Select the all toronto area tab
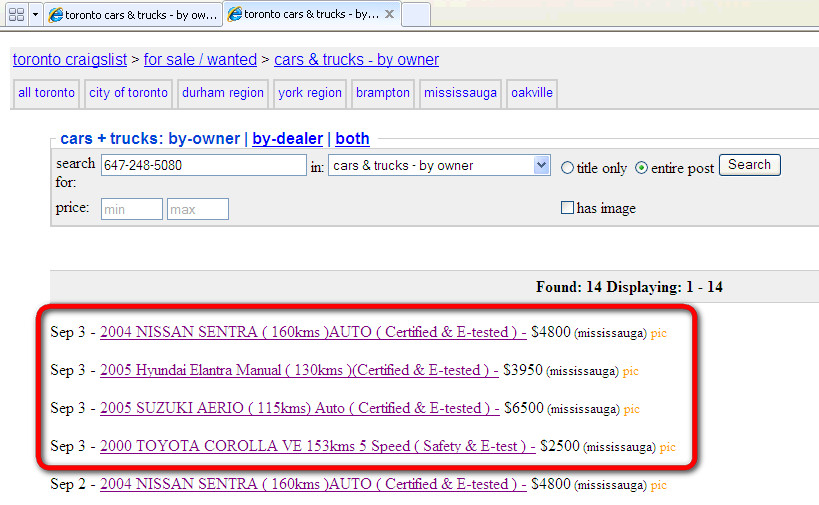 click(x=46, y=93)
